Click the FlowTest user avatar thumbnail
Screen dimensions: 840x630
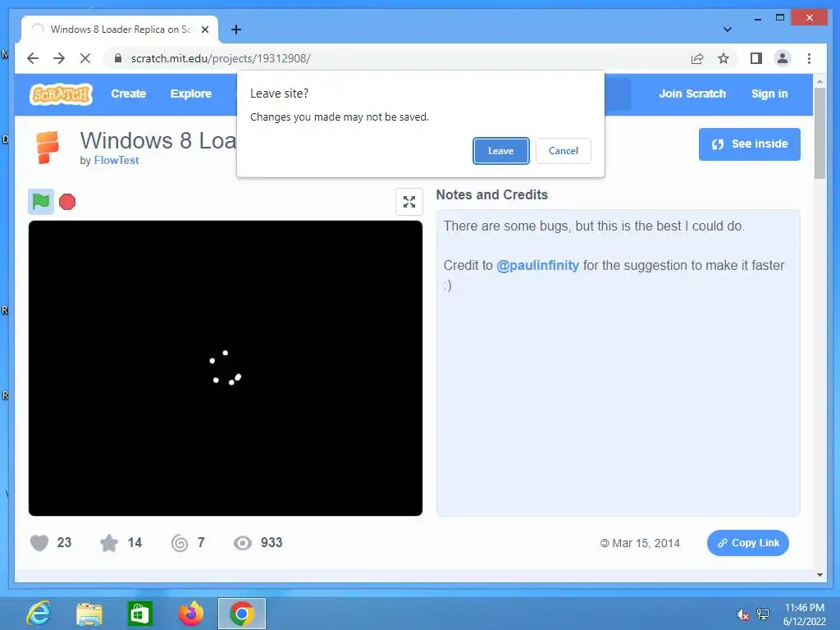47,148
